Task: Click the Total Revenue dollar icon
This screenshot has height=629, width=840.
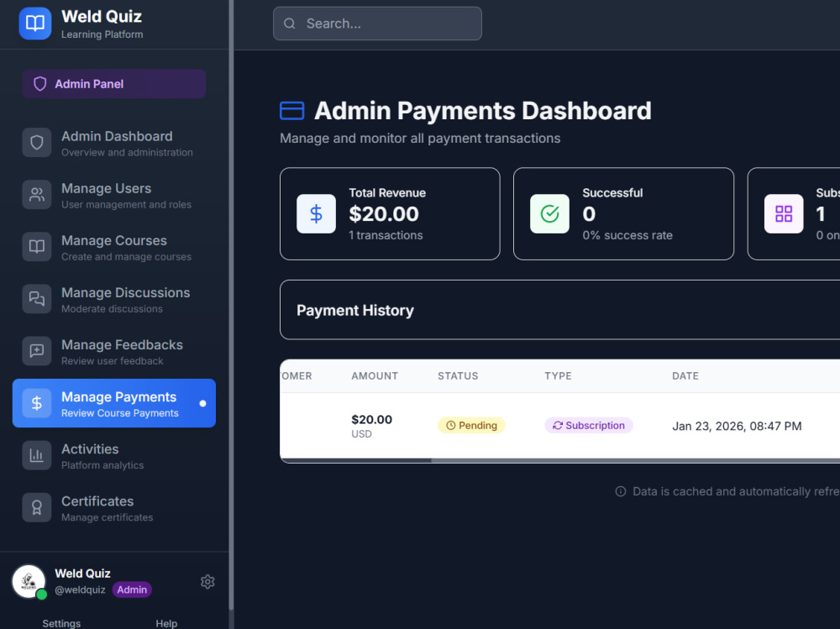Action: tap(316, 214)
